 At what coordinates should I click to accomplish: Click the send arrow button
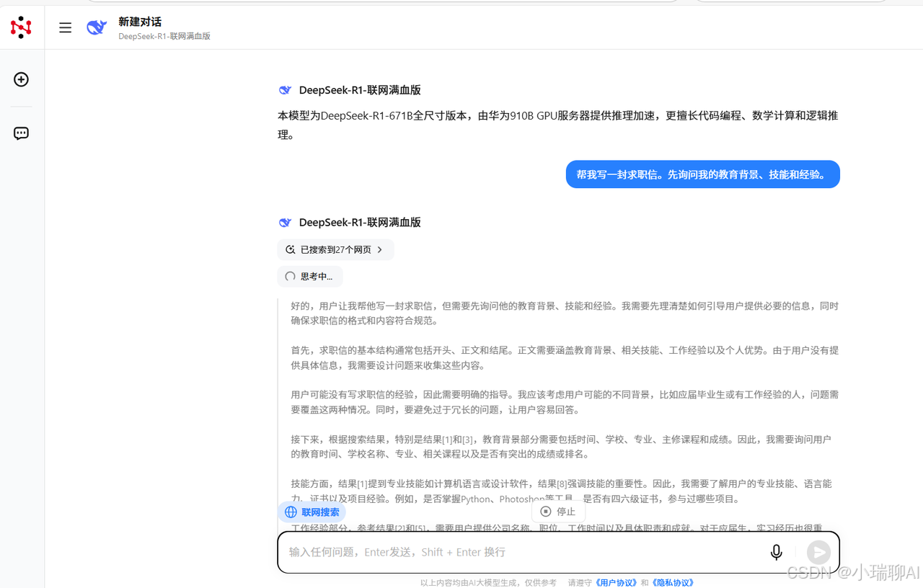[x=818, y=553]
